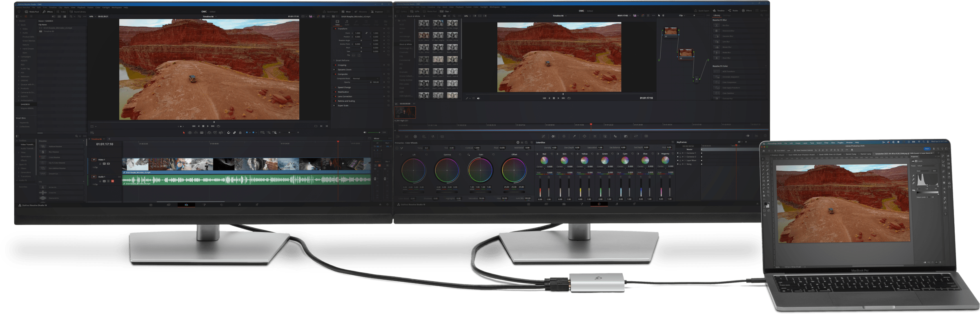Toggle the Transform section enable dot
Screen dimensions: 980x314
[x=336, y=29]
